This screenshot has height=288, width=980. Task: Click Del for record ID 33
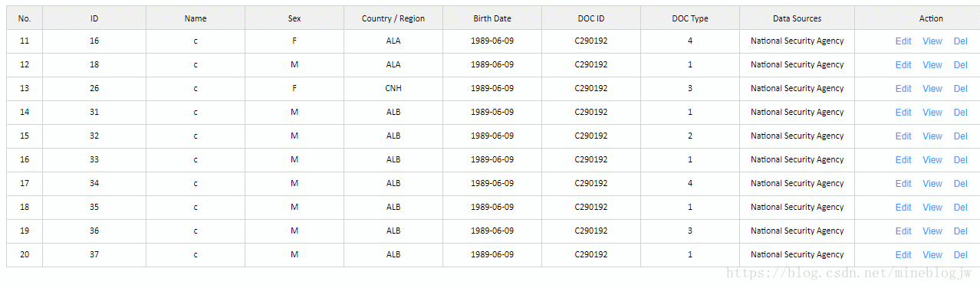[x=961, y=160]
